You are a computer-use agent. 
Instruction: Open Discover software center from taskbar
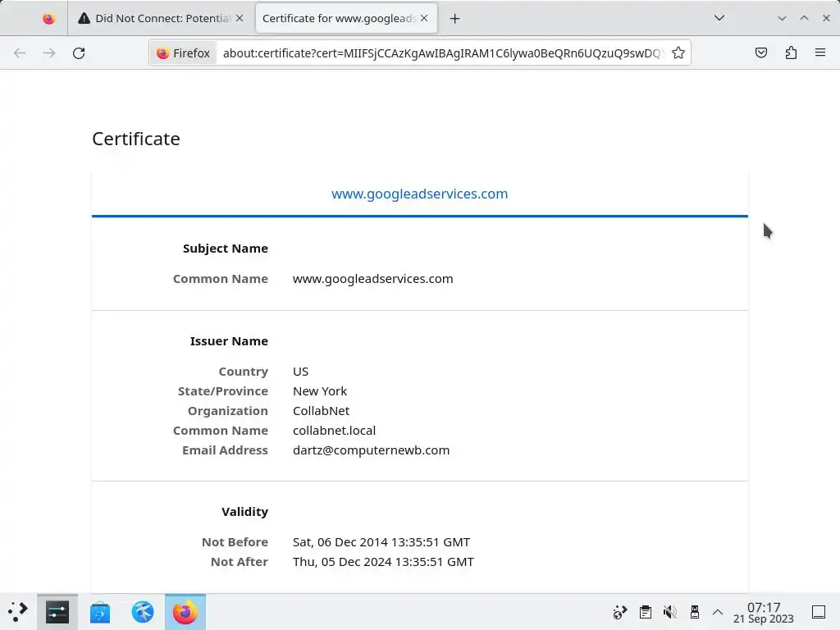[x=99, y=612]
